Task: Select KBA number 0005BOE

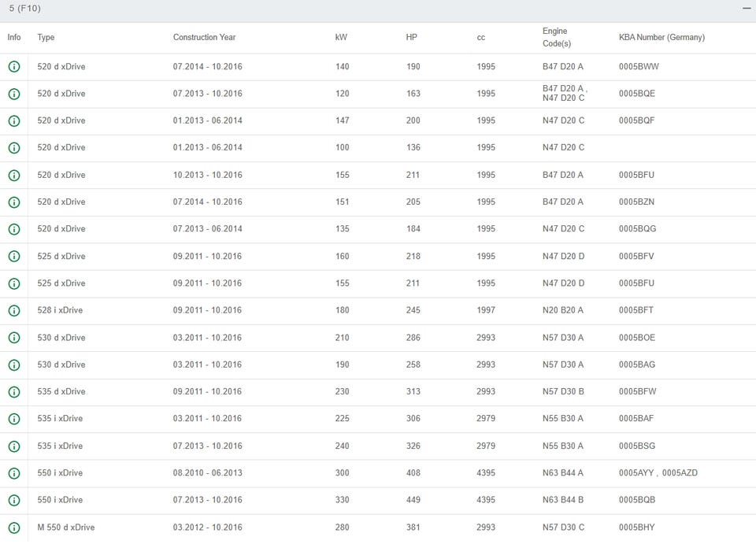Action: [x=637, y=337]
